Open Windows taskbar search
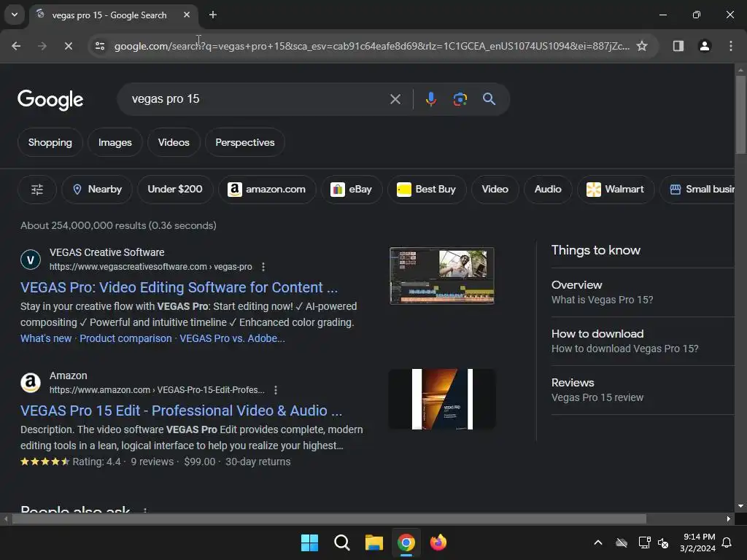Viewport: 747px width, 560px height. 341,542
